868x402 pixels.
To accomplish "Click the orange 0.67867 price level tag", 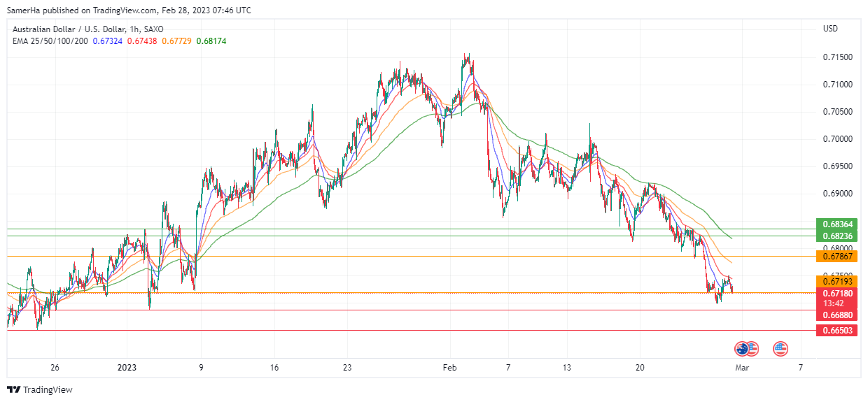I will pos(836,257).
